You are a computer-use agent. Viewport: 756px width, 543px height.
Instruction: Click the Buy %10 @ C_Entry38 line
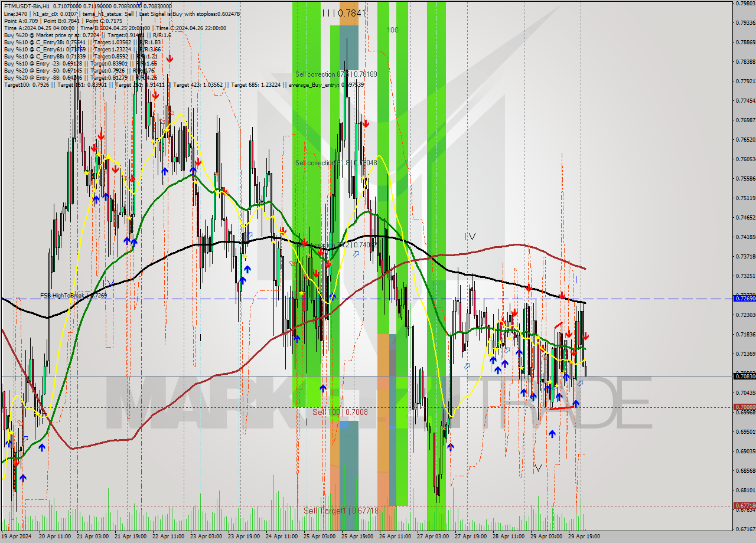[x=83, y=42]
